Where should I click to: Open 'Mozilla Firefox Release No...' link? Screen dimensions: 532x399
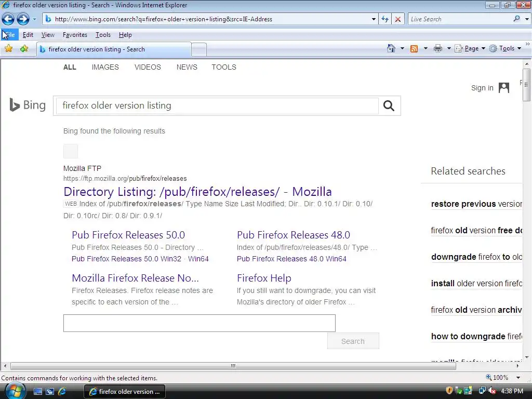pos(136,278)
